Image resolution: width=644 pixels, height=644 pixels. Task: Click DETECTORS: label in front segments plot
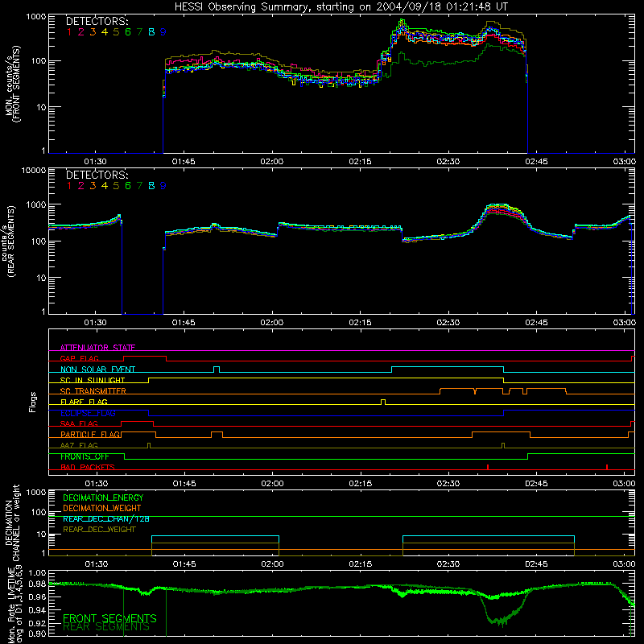(x=97, y=21)
